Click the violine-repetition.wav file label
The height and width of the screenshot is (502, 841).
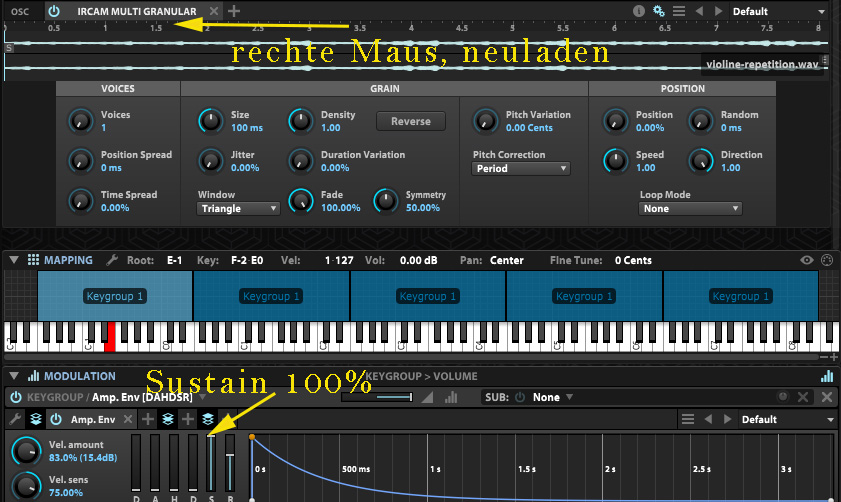[762, 64]
